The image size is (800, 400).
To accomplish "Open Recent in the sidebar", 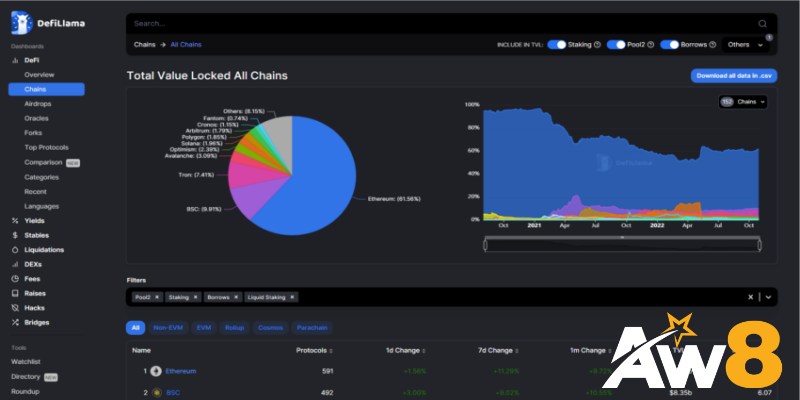I will pyautogui.click(x=35, y=192).
